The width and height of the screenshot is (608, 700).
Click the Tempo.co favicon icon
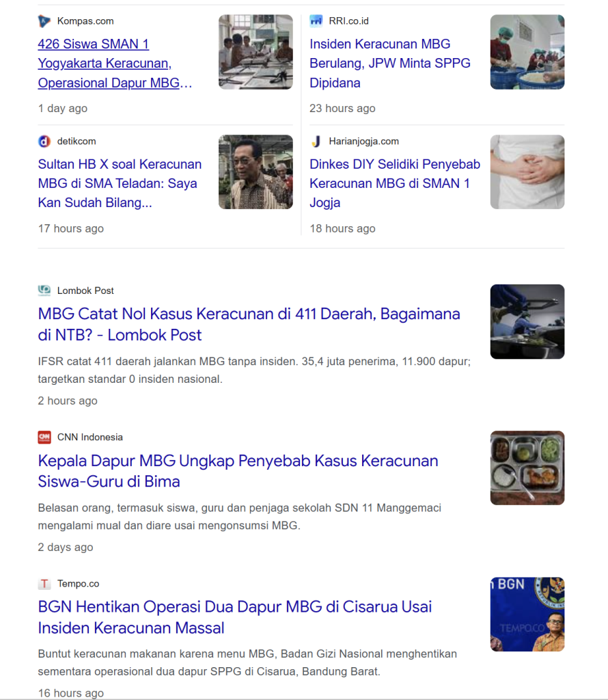[44, 584]
